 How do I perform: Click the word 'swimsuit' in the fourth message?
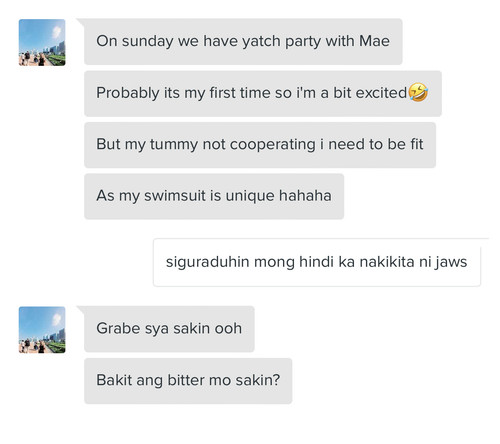[x=175, y=196]
